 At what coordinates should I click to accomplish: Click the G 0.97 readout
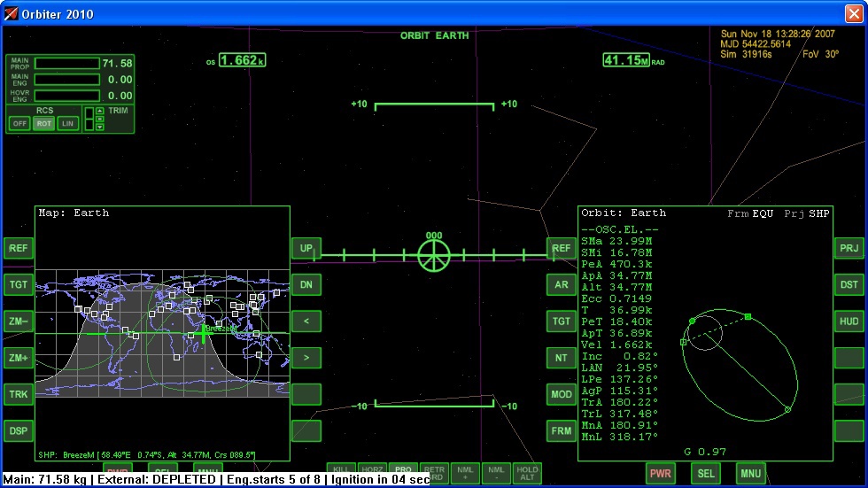pos(705,452)
